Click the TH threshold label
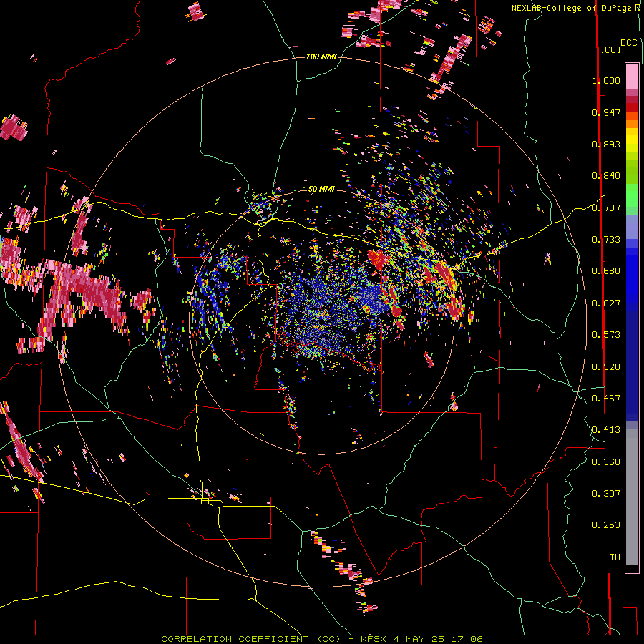Viewport: 644px width, 644px height. click(x=615, y=557)
